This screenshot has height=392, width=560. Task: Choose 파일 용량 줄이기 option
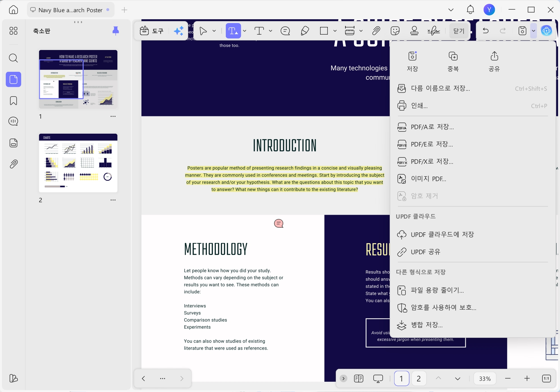[x=472, y=290]
